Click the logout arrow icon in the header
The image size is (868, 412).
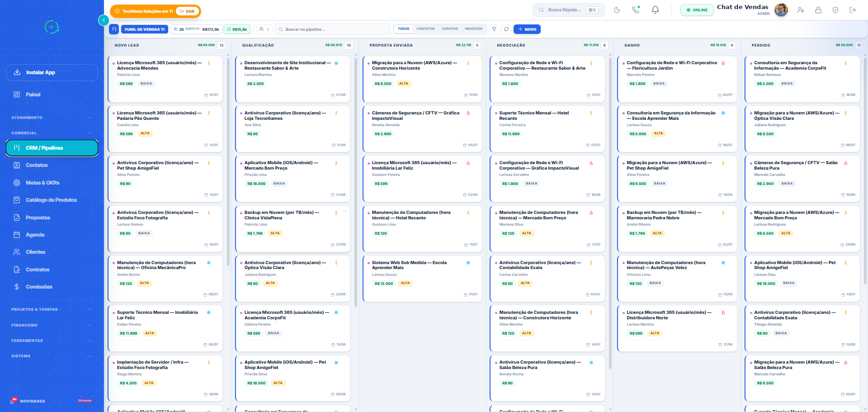click(853, 10)
